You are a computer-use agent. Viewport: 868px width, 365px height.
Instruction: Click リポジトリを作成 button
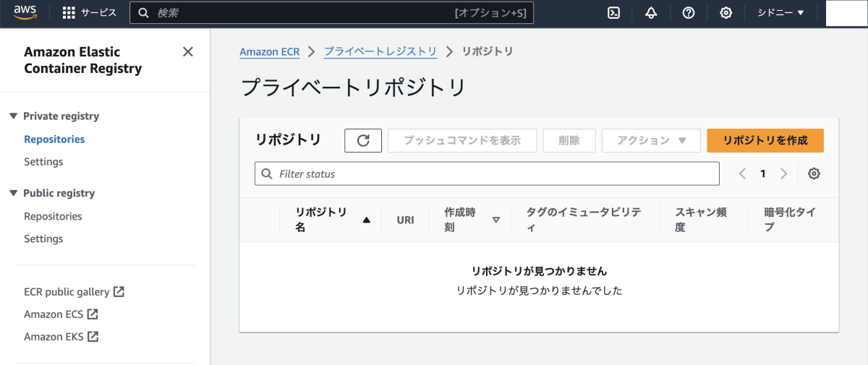click(765, 140)
